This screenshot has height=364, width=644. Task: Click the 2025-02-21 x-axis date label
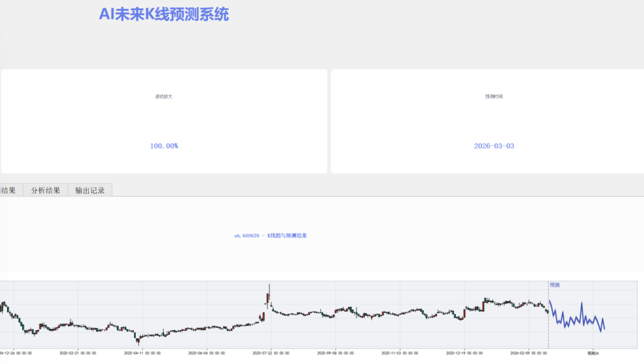coord(78,353)
